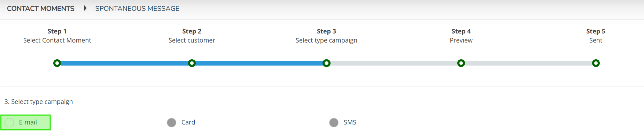Click the Step 5 progress circle marker
Viewport: 644px width, 136px height.
[596, 63]
